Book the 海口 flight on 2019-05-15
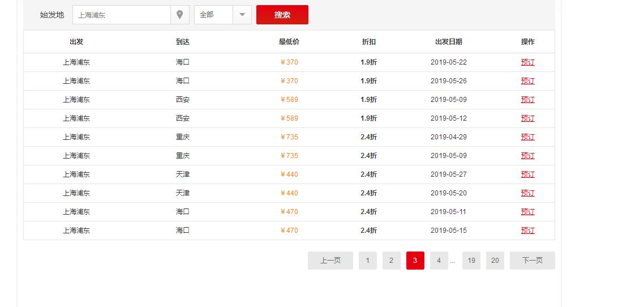The height and width of the screenshot is (307, 644). tap(528, 231)
